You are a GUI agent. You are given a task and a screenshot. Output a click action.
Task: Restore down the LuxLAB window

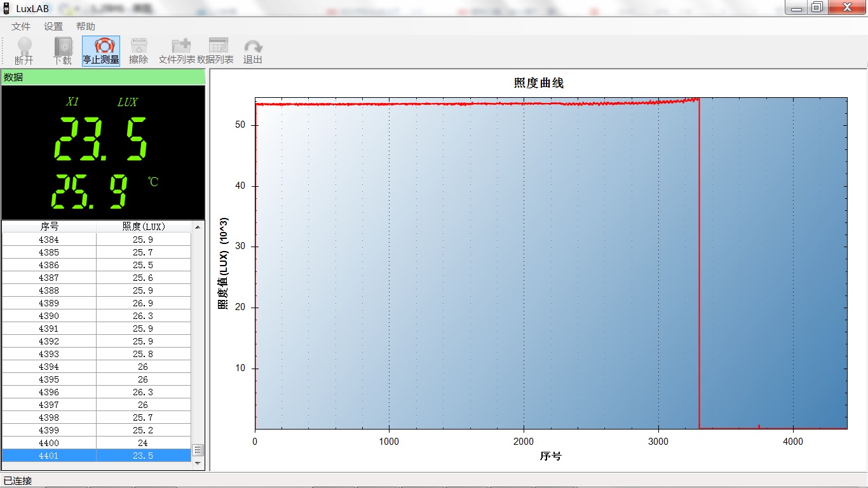coord(817,7)
